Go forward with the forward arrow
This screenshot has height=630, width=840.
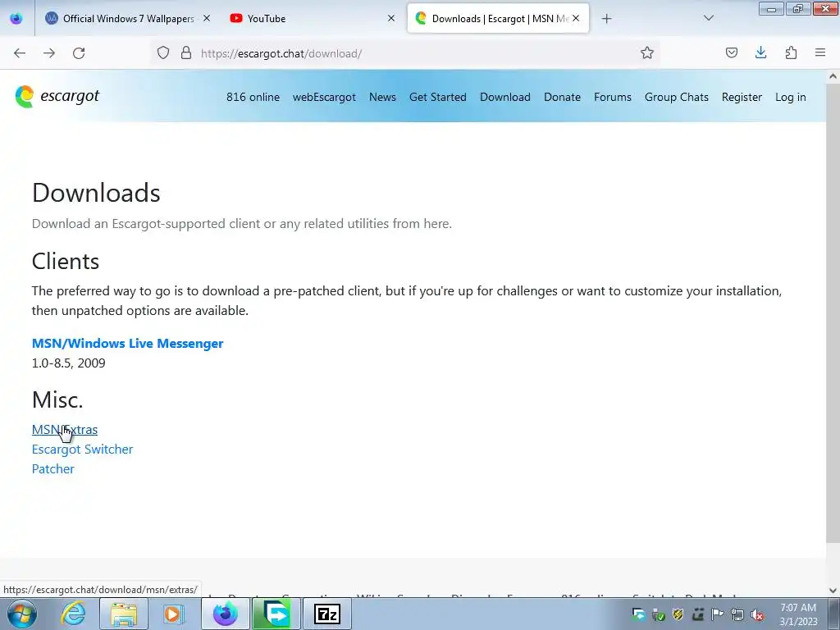point(49,53)
